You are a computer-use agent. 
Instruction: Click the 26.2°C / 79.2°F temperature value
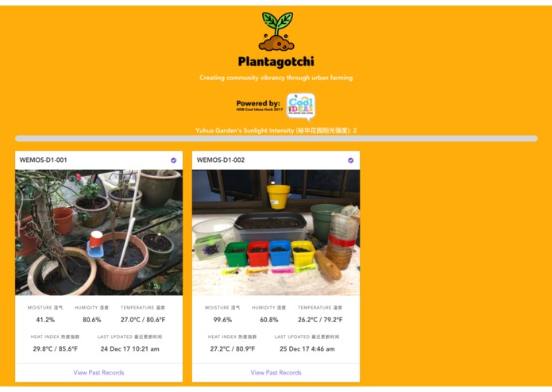point(320,320)
